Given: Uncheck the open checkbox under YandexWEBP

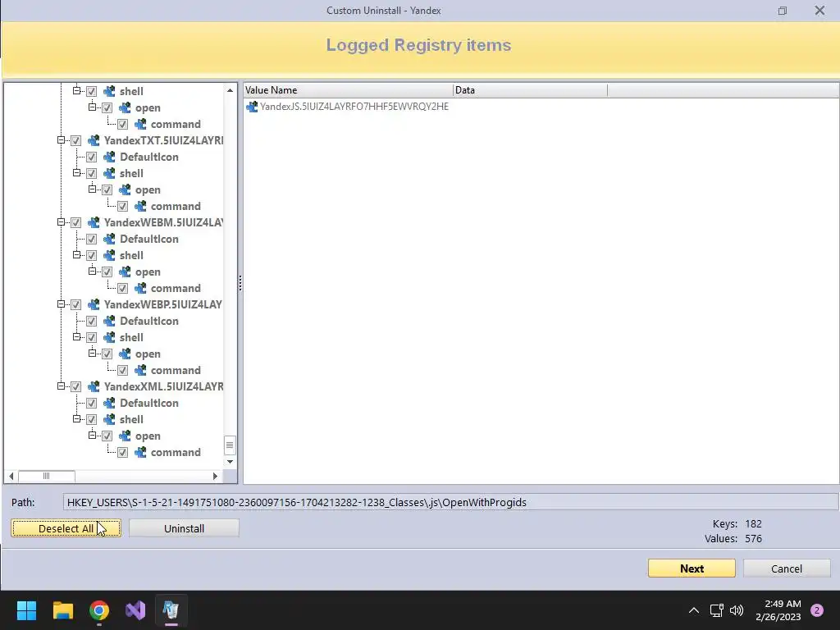Looking at the screenshot, I should tap(107, 354).
